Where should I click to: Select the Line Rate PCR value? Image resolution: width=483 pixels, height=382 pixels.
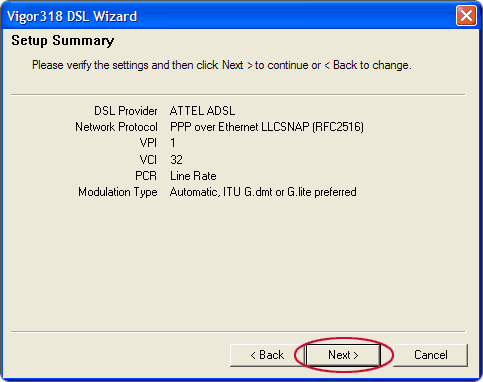(x=193, y=176)
